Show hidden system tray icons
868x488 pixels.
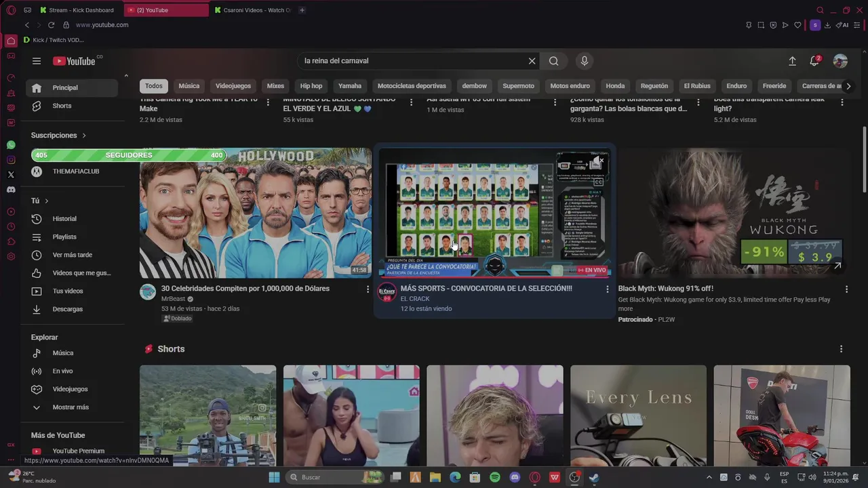(709, 477)
